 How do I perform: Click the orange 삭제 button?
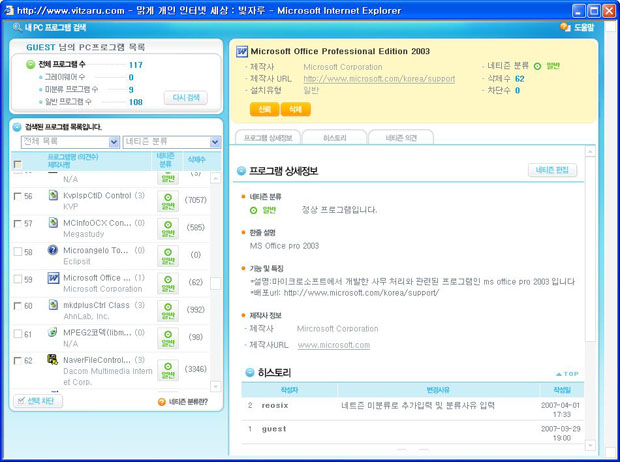point(295,109)
